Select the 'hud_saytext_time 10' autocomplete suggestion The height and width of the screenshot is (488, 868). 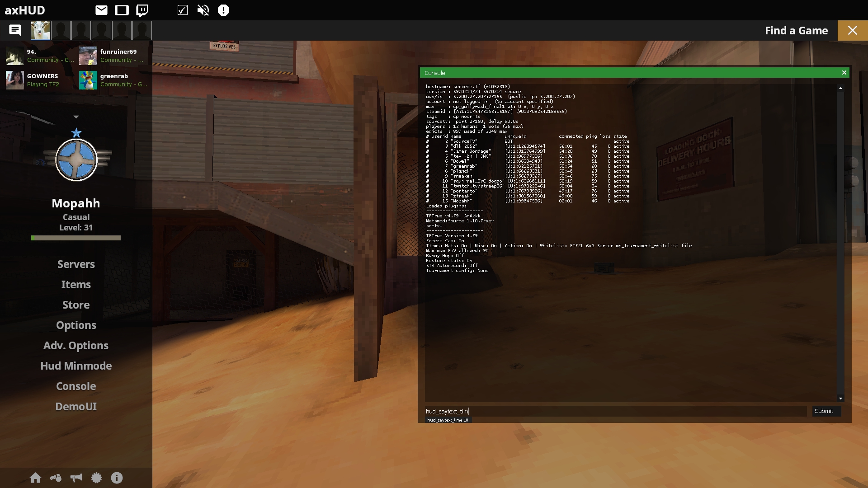[448, 420]
